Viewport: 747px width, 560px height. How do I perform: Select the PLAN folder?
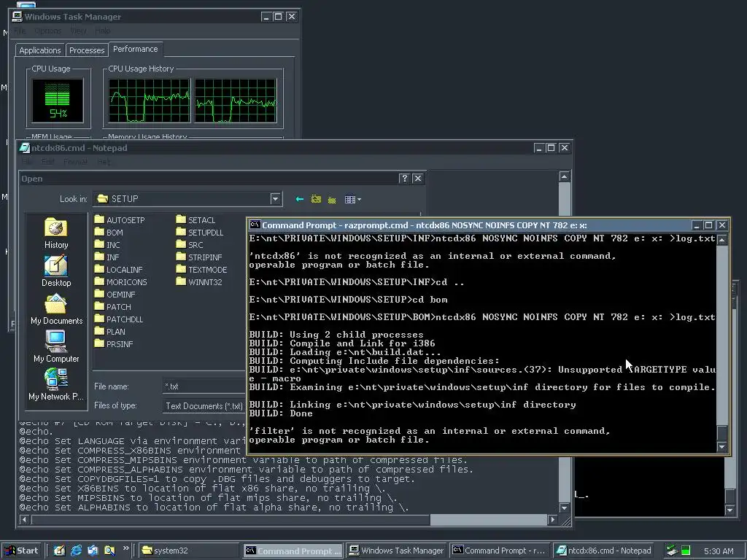(x=110, y=332)
